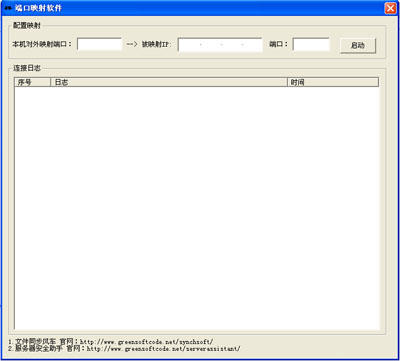
Task: Click the empty connection log list area
Action: (x=197, y=208)
